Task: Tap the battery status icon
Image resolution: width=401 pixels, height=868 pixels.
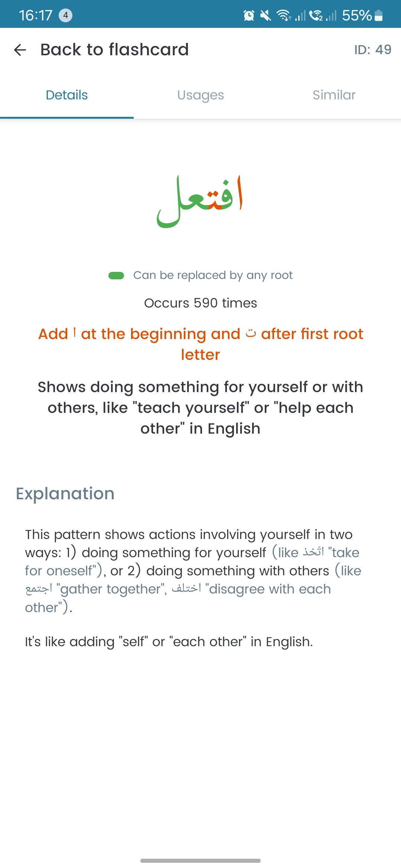Action: (378, 15)
